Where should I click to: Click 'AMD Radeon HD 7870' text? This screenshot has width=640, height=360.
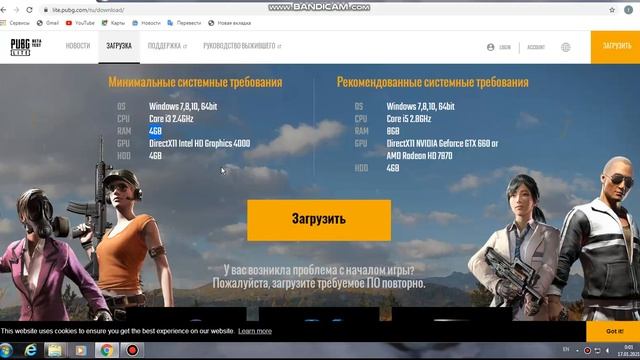coord(419,156)
